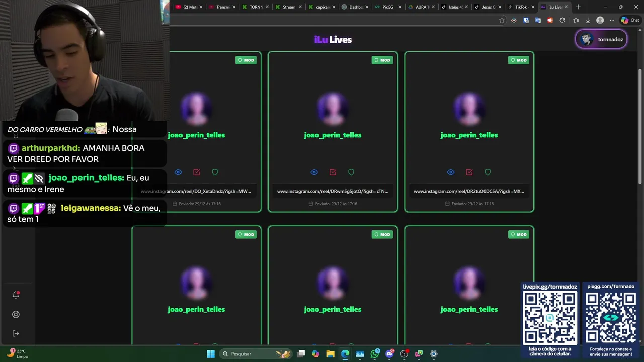
Task: Click the livepix.gg/tornnadoz QR code
Action: [550, 318]
